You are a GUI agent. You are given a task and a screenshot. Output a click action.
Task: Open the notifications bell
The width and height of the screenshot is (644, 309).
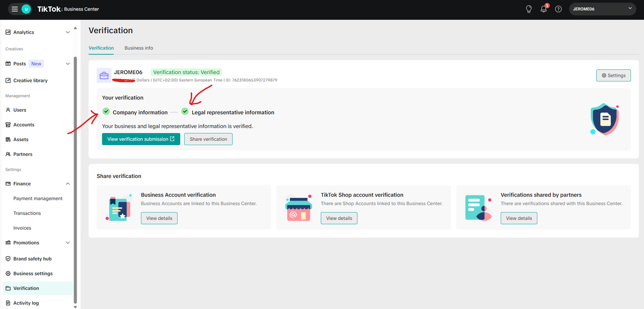point(544,9)
